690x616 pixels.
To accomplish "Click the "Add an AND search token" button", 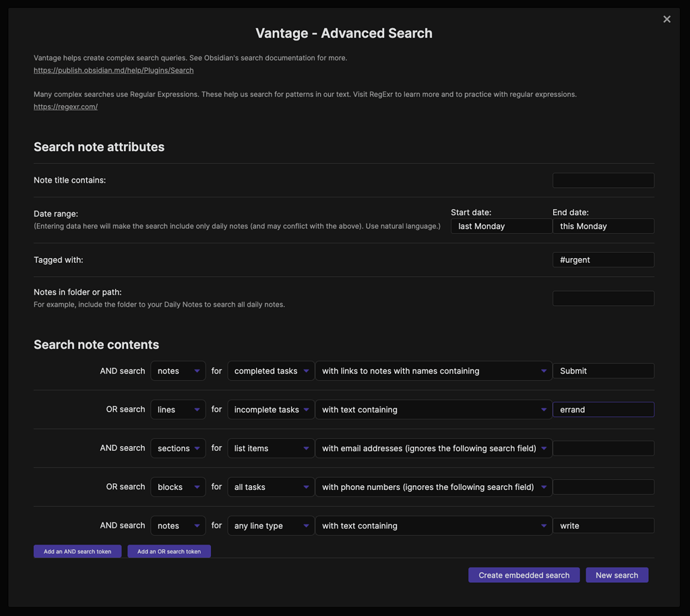I will (77, 551).
